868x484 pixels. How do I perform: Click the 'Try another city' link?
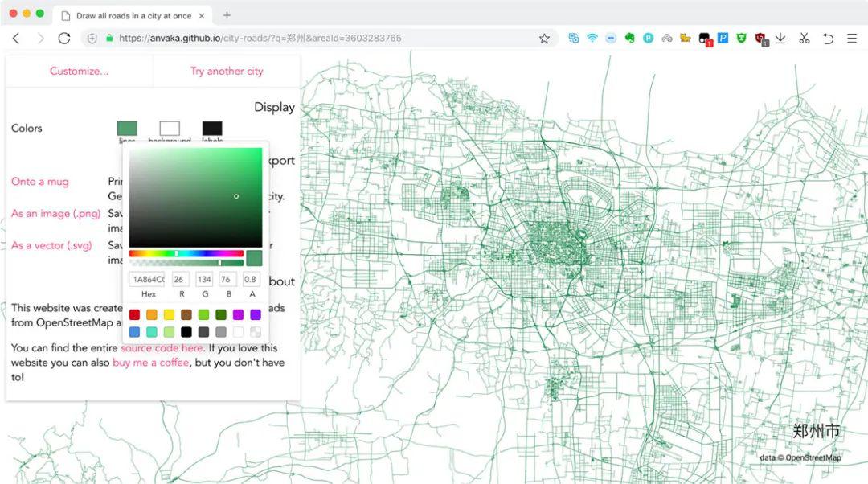coord(227,71)
